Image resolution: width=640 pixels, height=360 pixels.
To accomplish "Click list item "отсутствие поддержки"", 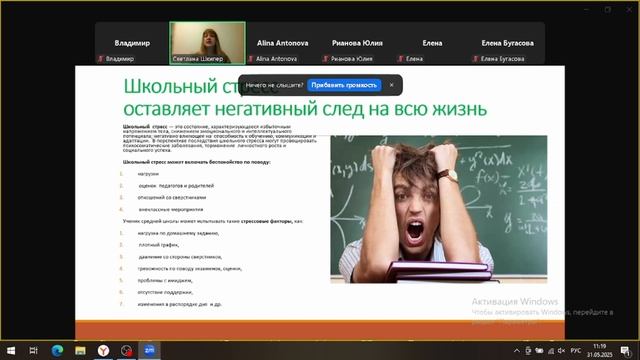I will click(x=165, y=292).
